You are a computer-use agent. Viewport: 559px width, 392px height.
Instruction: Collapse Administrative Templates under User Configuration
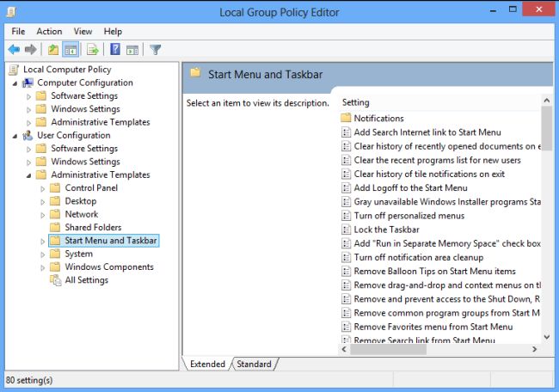tap(29, 175)
